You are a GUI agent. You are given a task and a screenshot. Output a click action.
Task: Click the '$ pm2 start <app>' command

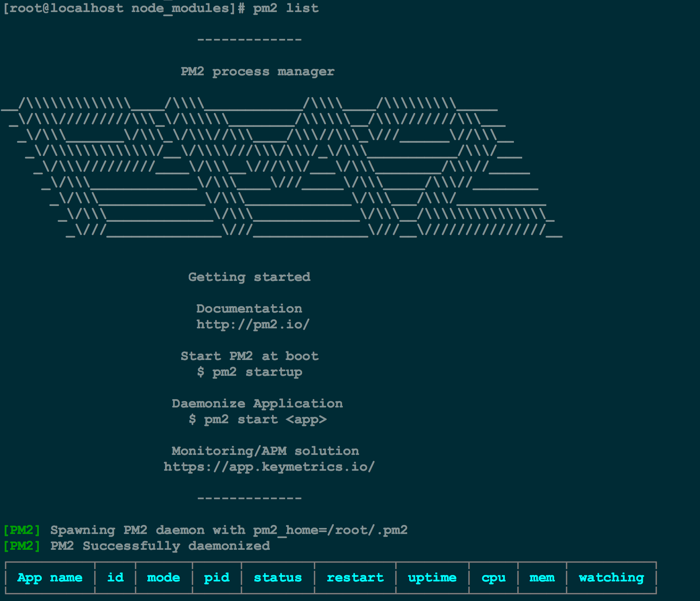pyautogui.click(x=257, y=419)
